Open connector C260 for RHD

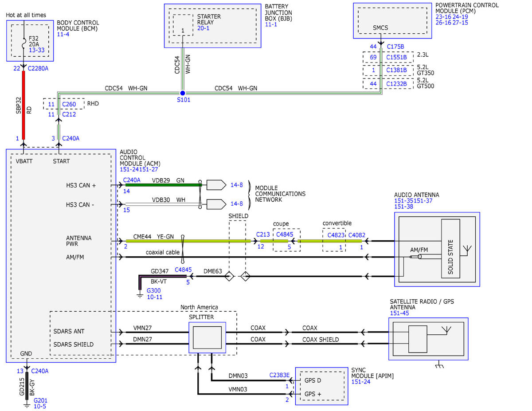(69, 104)
